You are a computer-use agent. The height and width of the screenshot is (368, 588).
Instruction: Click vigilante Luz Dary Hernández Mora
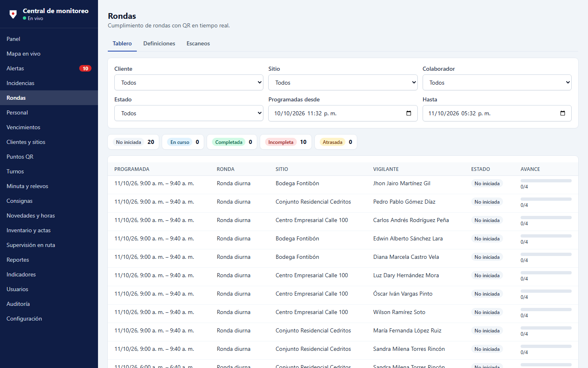tap(406, 275)
